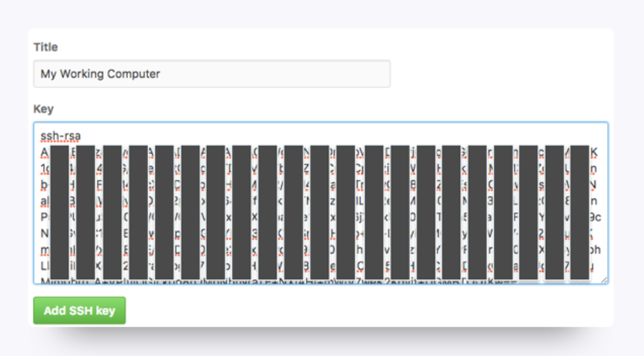
Task: Focus the Title input field
Action: pyautogui.click(x=211, y=74)
